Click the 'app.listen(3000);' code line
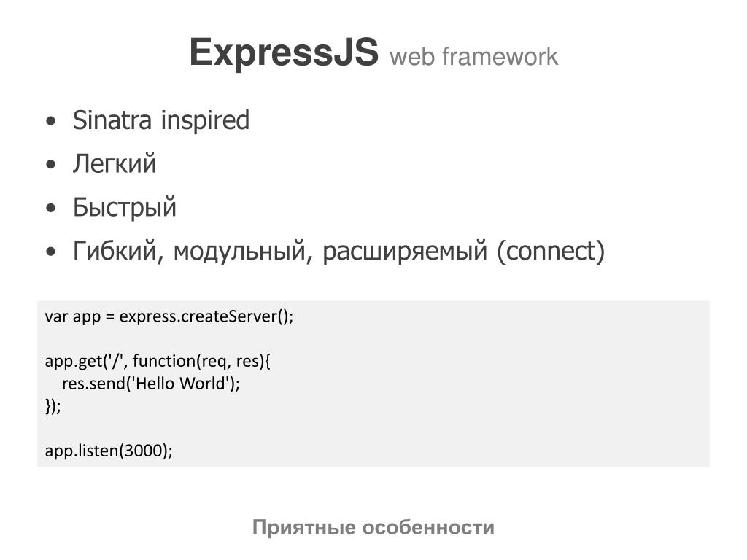The height and width of the screenshot is (560, 747). (109, 451)
